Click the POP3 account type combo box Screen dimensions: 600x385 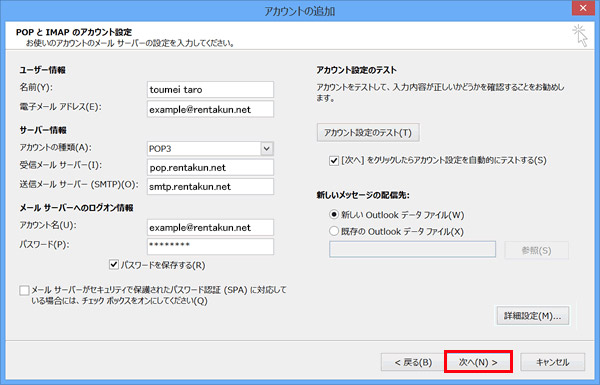210,148
